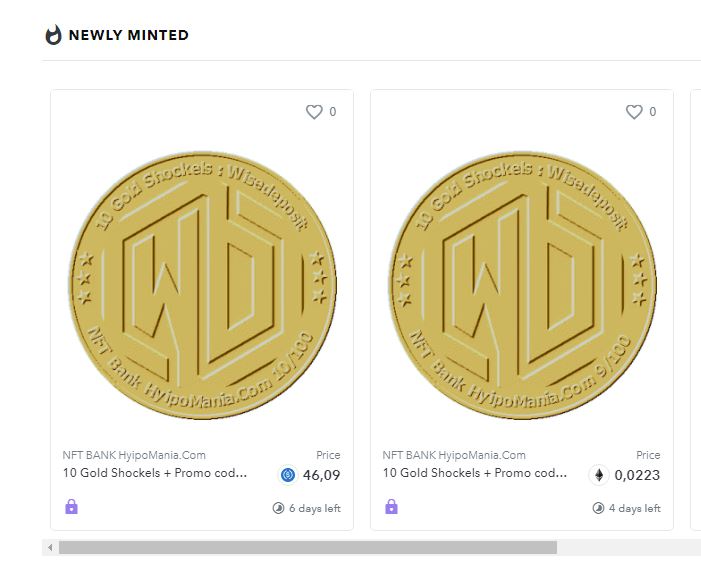
Task: Click the 46,09 price on first card
Action: (322, 475)
